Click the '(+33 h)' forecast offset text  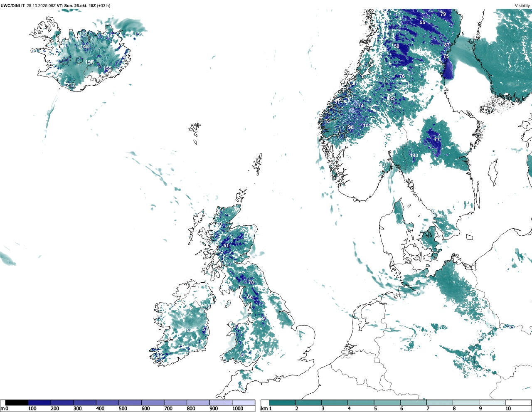point(103,5)
